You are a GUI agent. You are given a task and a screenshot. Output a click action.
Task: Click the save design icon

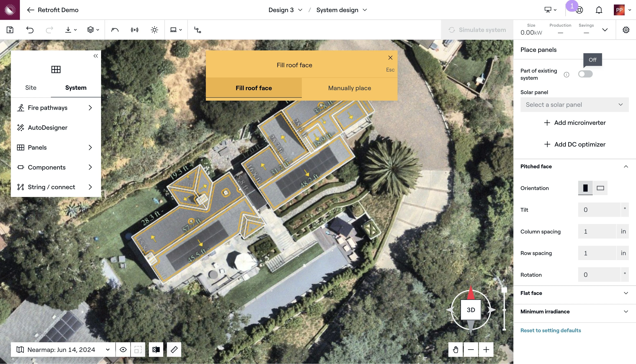click(10, 30)
